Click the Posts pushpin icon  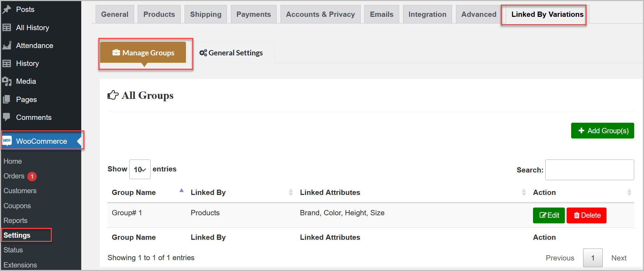click(x=7, y=9)
